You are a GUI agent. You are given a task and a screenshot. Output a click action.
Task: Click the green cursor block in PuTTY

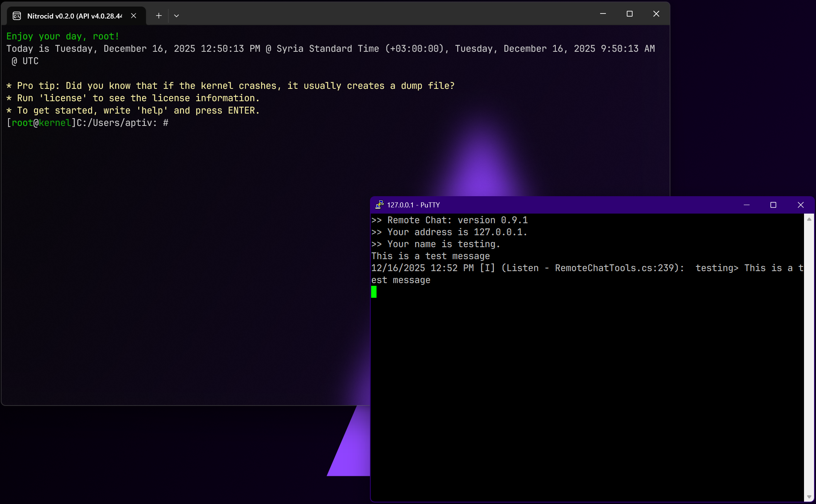click(x=374, y=292)
